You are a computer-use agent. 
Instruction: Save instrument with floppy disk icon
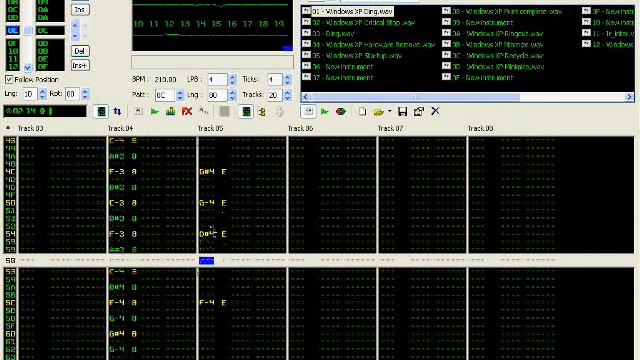coord(402,111)
